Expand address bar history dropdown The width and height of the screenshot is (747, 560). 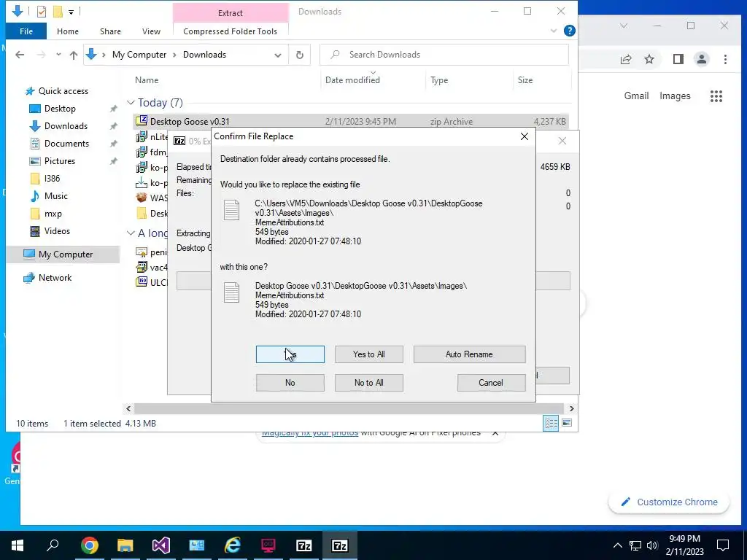278,55
